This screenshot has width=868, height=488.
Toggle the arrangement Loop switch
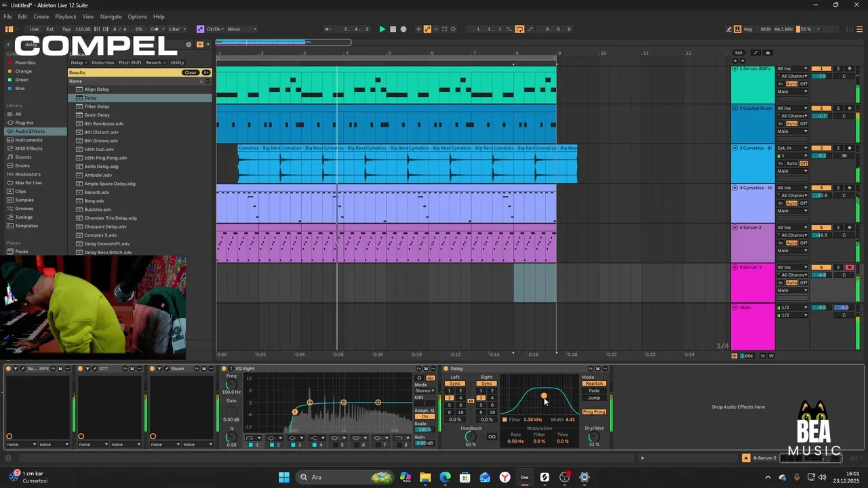(519, 29)
